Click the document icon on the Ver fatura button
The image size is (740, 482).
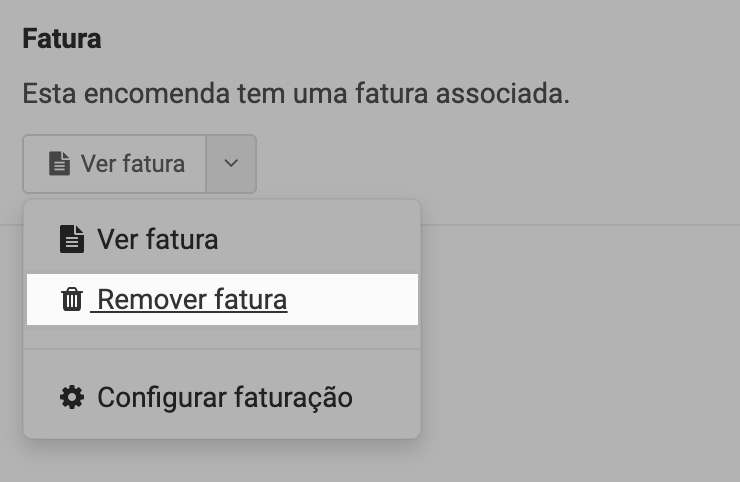point(60,163)
